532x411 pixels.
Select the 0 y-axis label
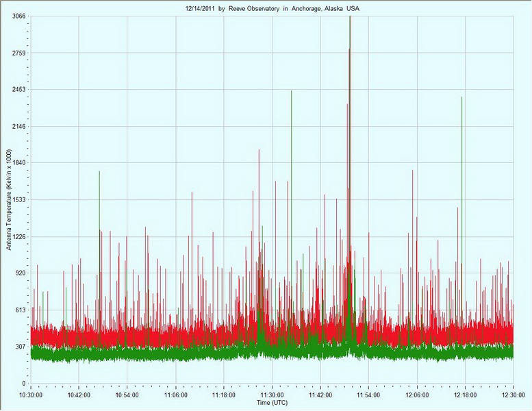point(24,384)
